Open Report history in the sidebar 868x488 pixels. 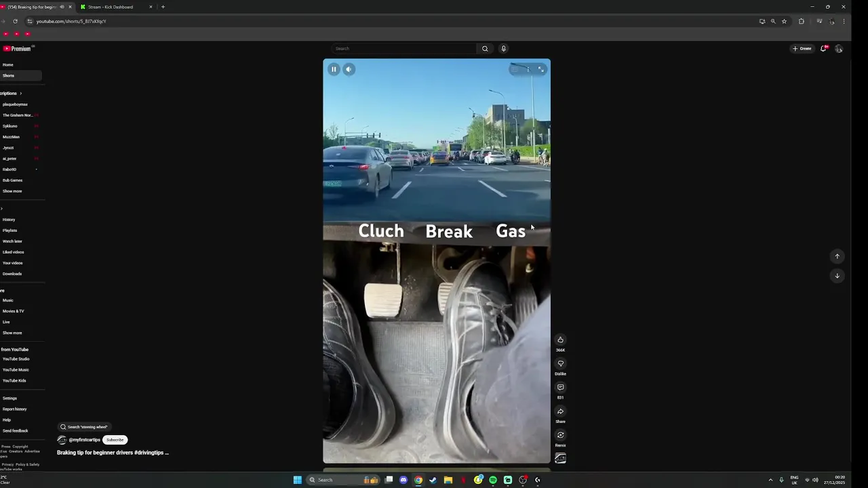[x=15, y=409]
